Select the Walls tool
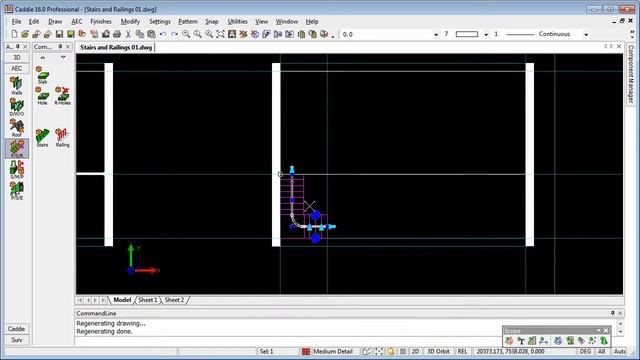 click(x=16, y=85)
